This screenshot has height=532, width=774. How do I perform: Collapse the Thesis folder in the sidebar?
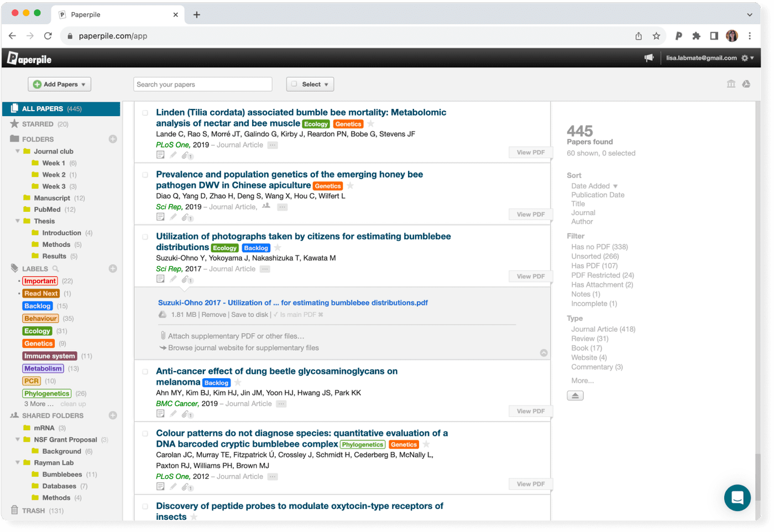[17, 221]
